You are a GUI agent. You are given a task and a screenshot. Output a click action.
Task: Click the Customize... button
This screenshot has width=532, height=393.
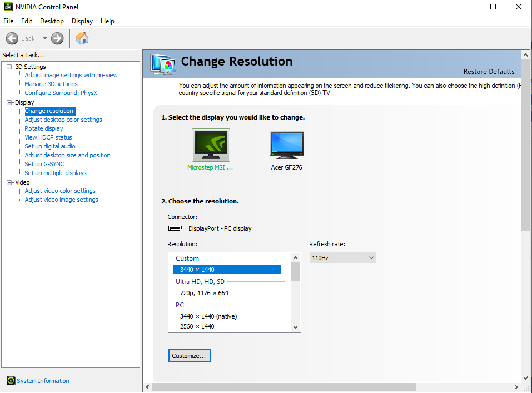pos(189,356)
